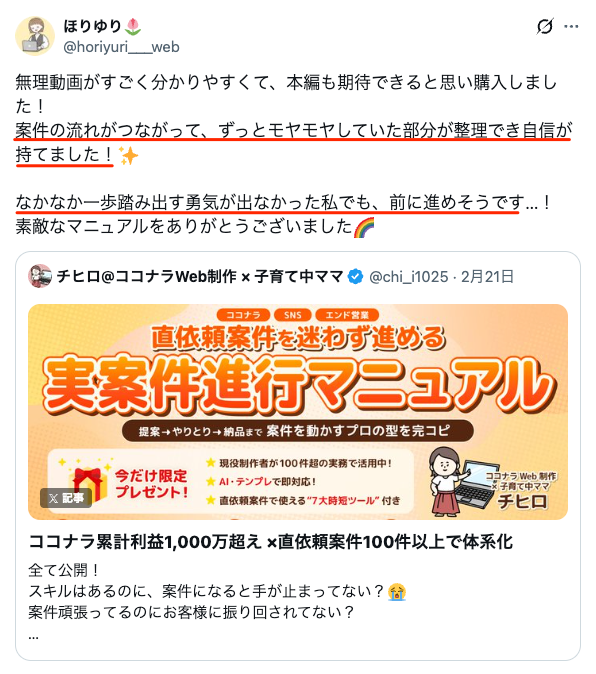Image resolution: width=596 pixels, height=674 pixels.
Task: Click the sparkle emoji after 持てました！
Action: (x=128, y=155)
